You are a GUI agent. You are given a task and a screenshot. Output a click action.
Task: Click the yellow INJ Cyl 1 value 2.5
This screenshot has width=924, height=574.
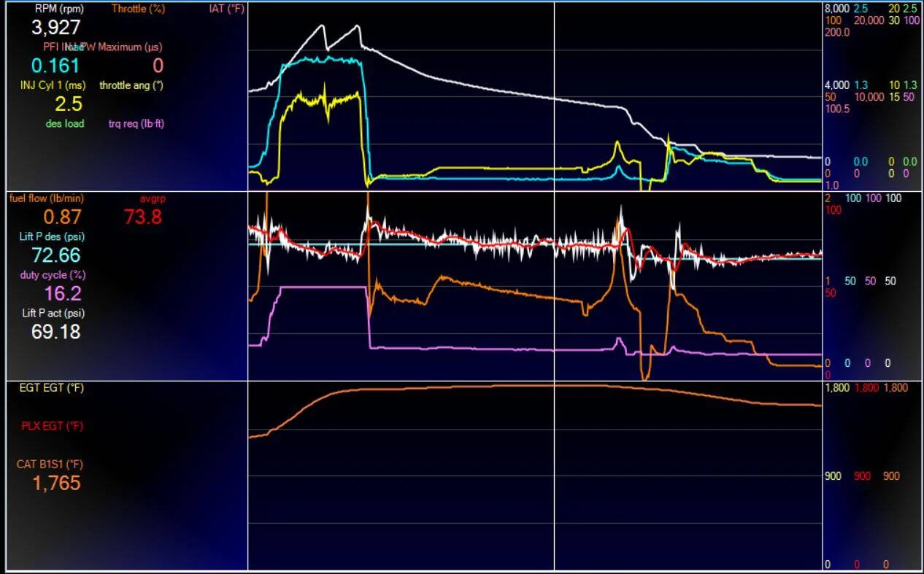(x=69, y=104)
